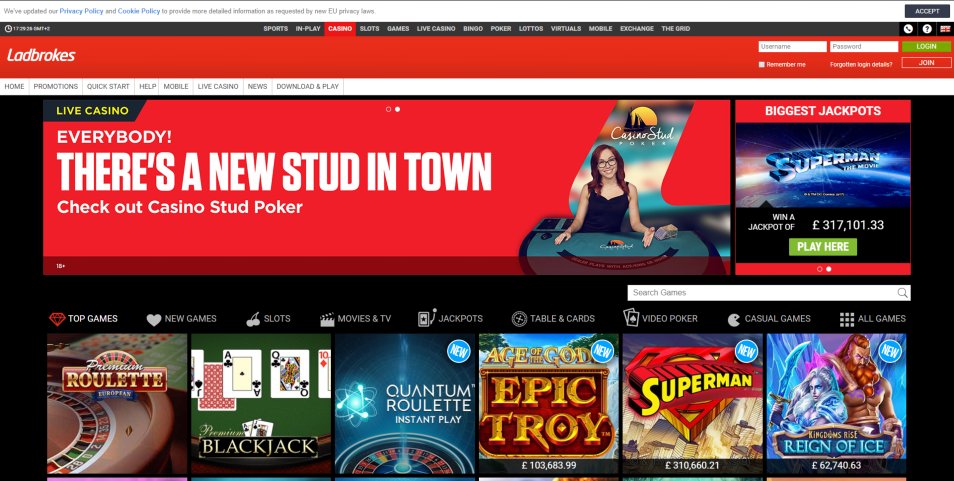The image size is (954, 481).
Task: Click Forgotten login details link
Action: 861,64
